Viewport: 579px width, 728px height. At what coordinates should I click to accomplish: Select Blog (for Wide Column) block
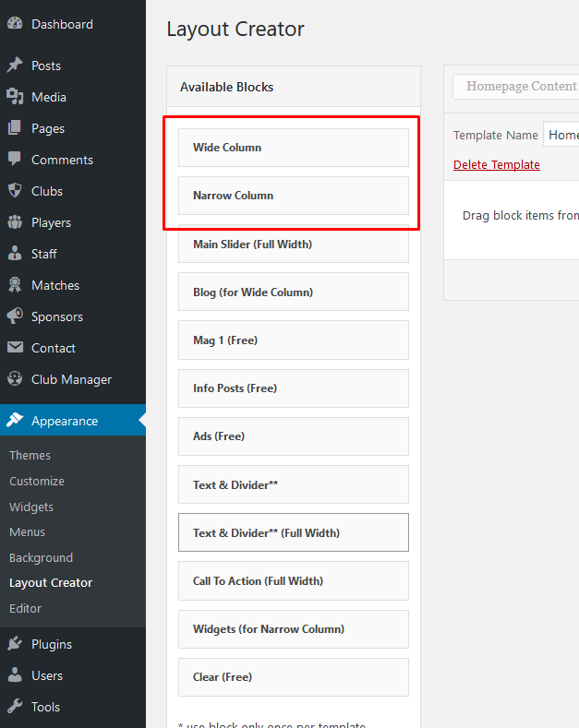coord(294,292)
